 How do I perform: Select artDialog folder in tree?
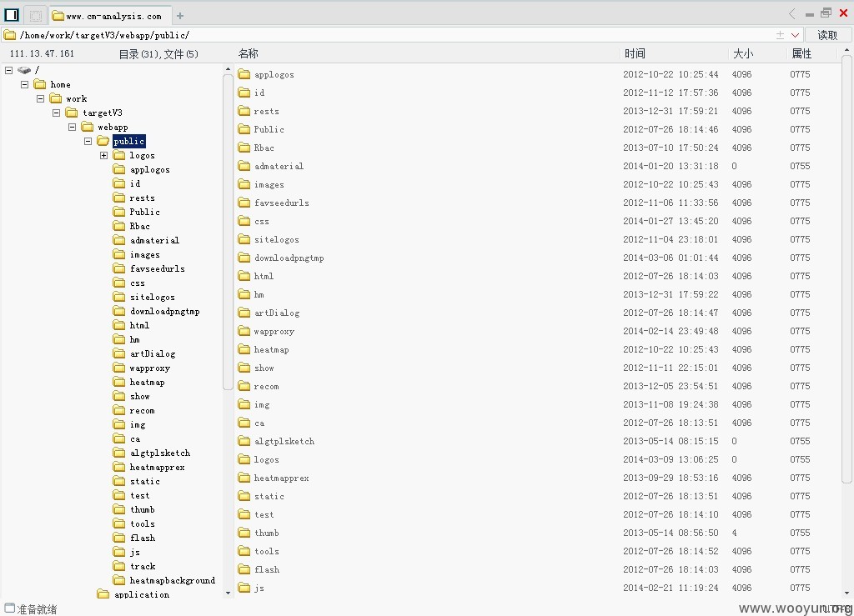(x=153, y=353)
